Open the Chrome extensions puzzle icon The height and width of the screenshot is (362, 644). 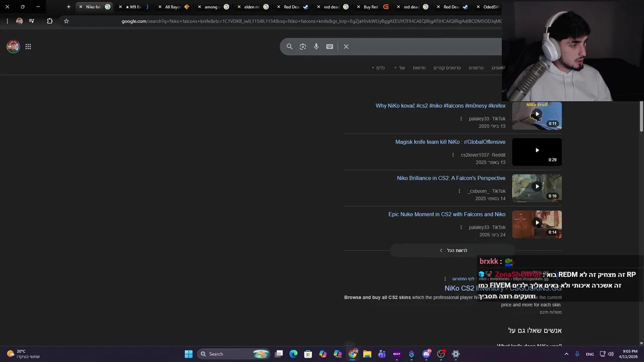click(50, 21)
